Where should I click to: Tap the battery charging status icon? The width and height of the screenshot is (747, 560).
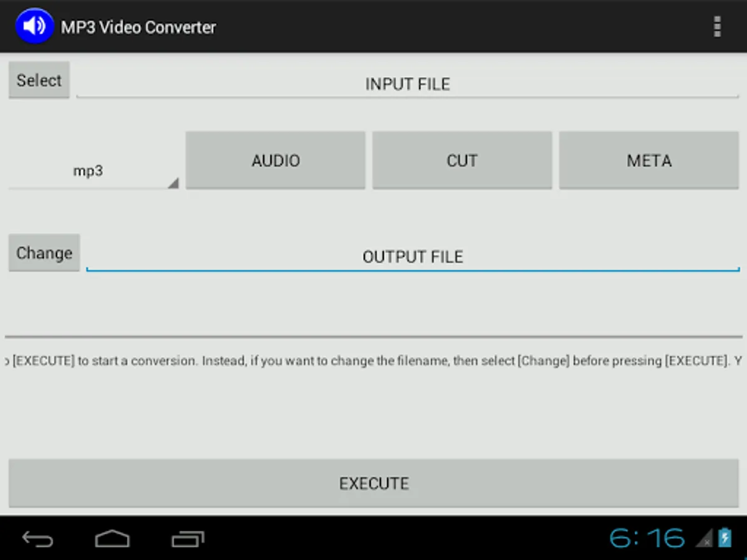pyautogui.click(x=725, y=537)
